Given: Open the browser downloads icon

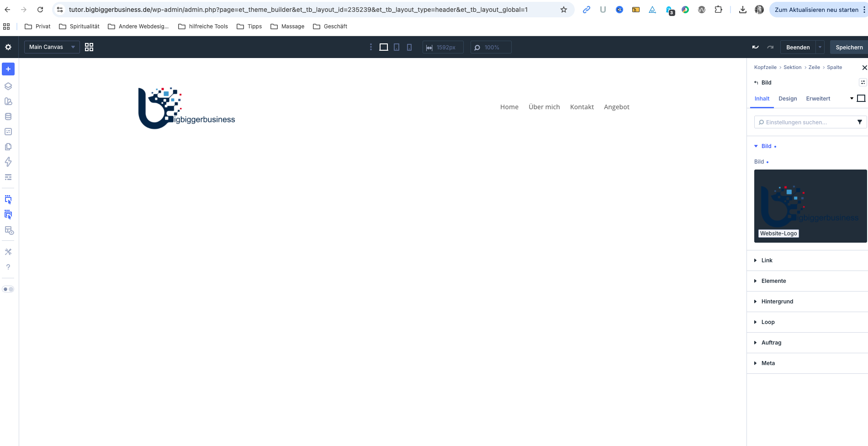Looking at the screenshot, I should [743, 10].
